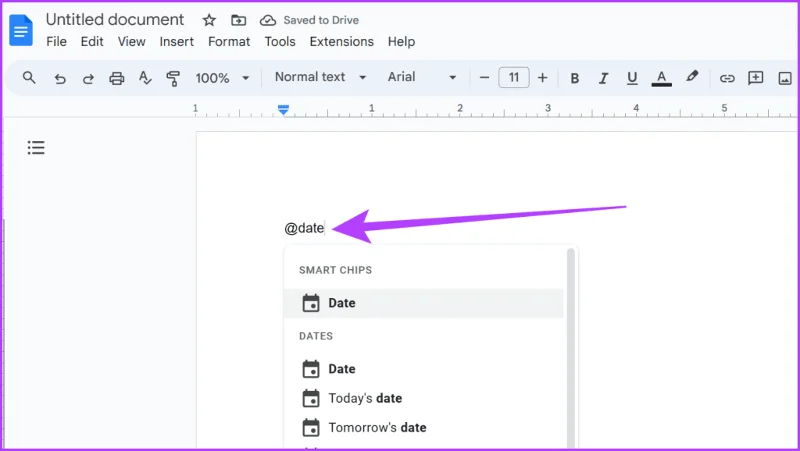Redo the last action
Screen dimensions: 800x451
(88, 78)
